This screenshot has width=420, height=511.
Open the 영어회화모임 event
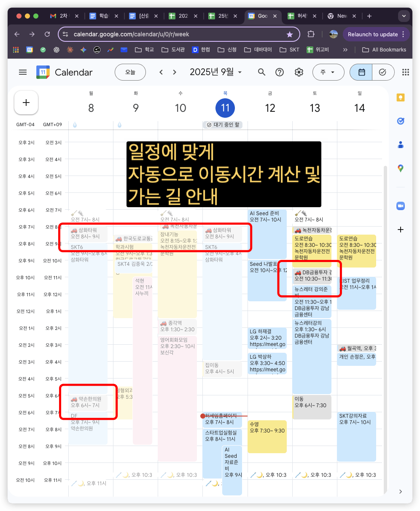pos(177,398)
